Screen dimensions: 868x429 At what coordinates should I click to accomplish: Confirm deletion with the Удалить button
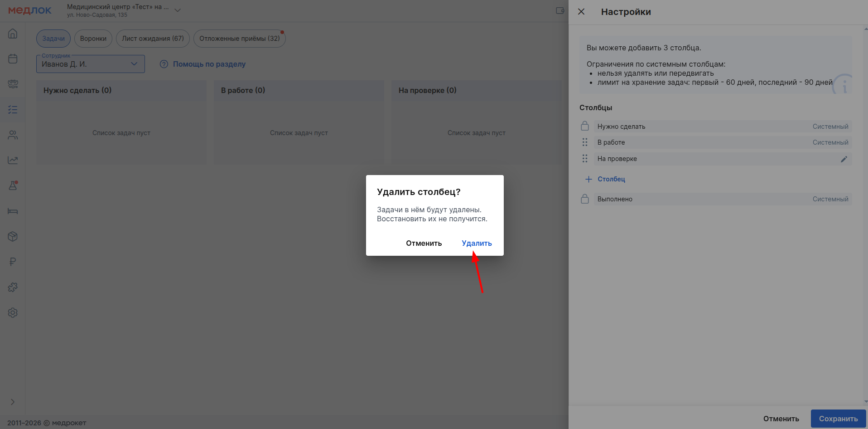[477, 243]
